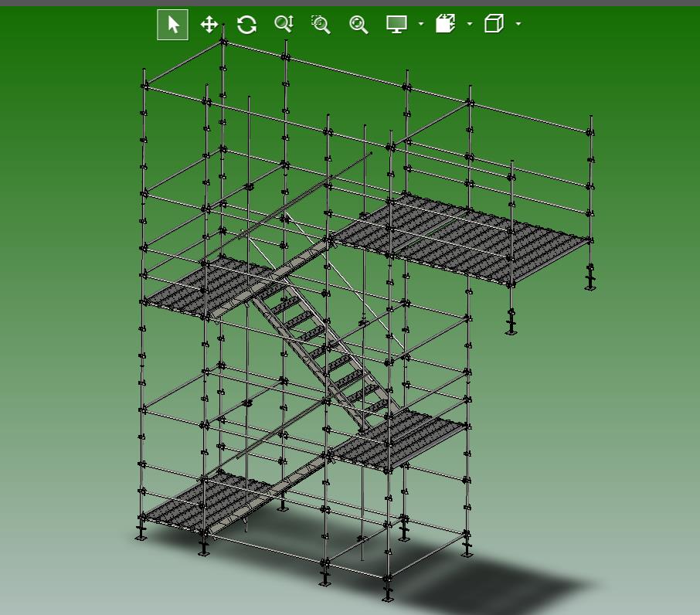Viewport: 700px width, 615px height.
Task: Click the monitor display style icon
Action: pos(396,24)
